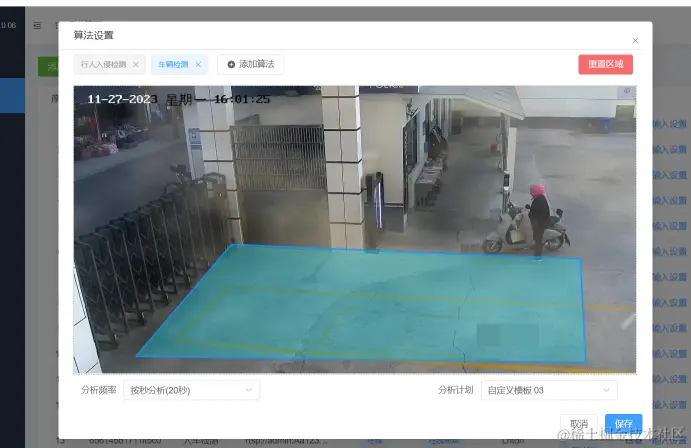Click the 添加算法 button
The height and width of the screenshot is (448, 691).
tap(250, 64)
